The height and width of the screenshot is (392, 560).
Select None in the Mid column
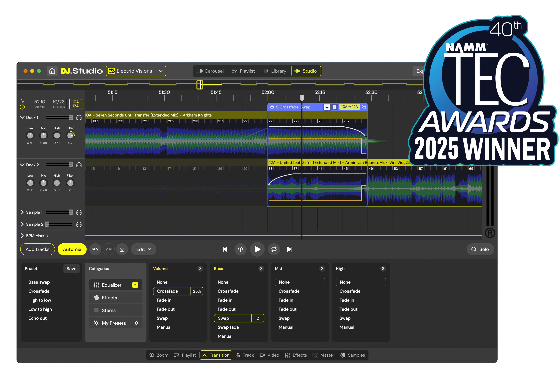300,282
